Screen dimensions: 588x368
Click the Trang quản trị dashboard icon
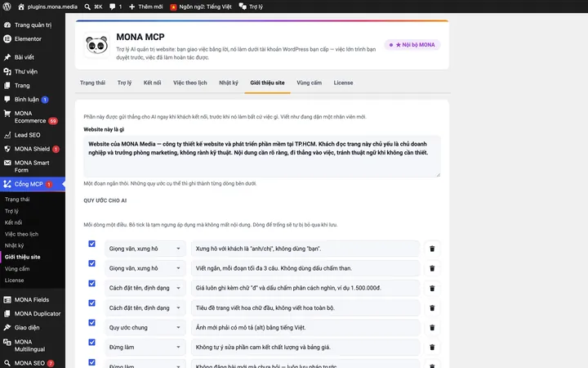click(x=7, y=25)
